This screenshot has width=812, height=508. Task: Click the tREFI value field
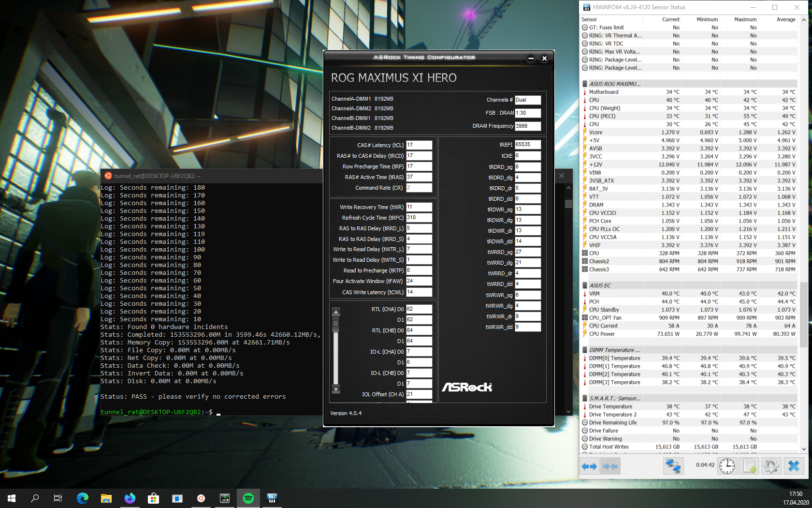[x=528, y=145]
